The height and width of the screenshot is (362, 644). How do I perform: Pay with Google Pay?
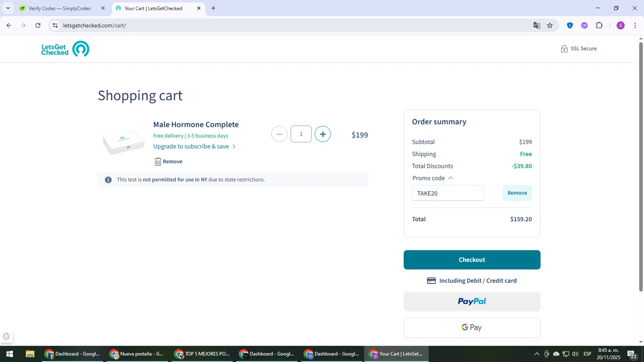[472, 328]
